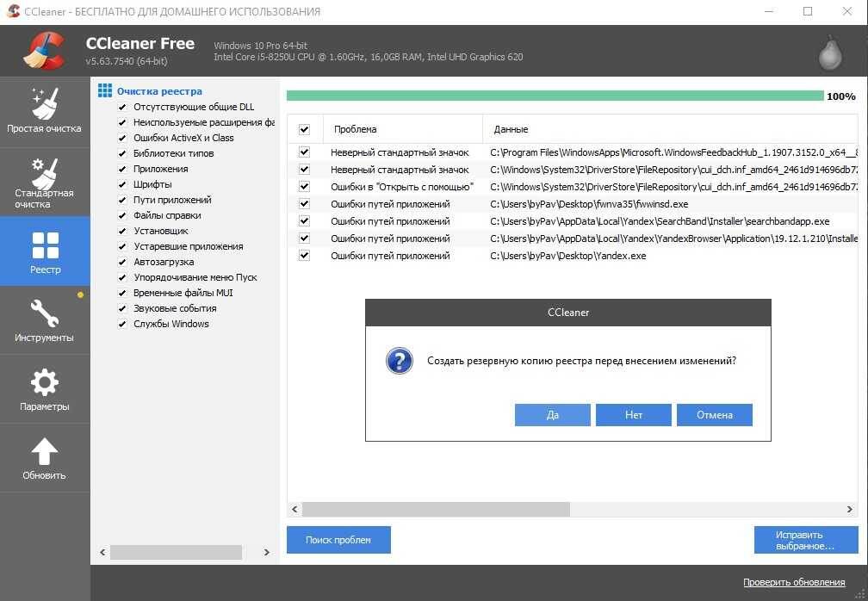
Task: Uncheck the Yandex.exe path error entry
Action: pos(304,256)
